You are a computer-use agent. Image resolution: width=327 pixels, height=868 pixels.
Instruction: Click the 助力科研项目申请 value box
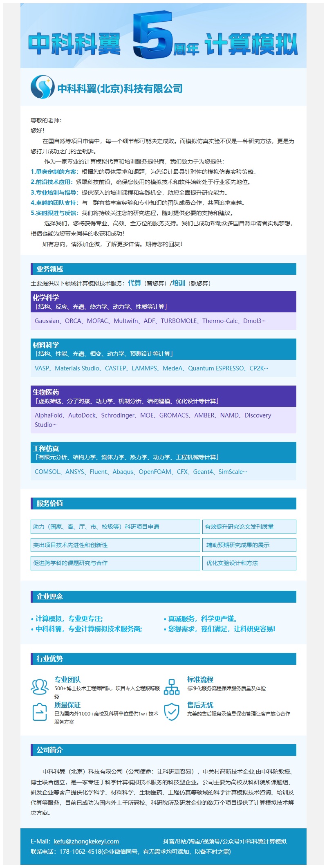(x=115, y=527)
